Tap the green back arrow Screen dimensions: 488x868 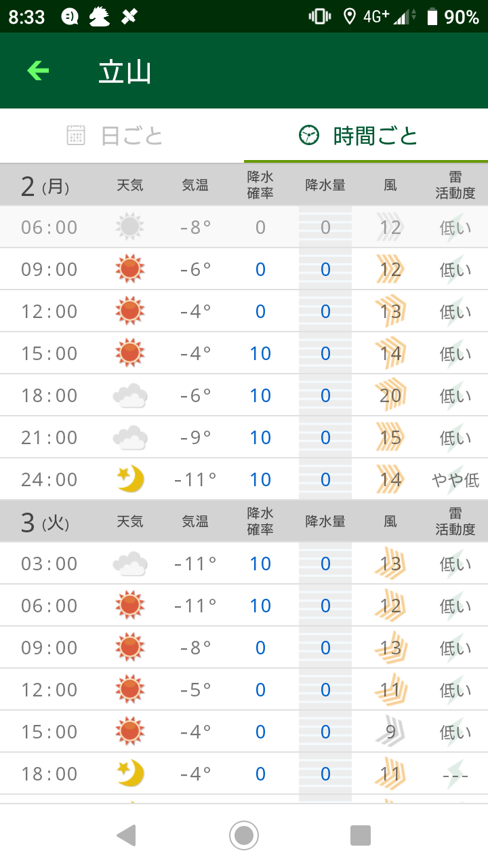click(x=38, y=71)
